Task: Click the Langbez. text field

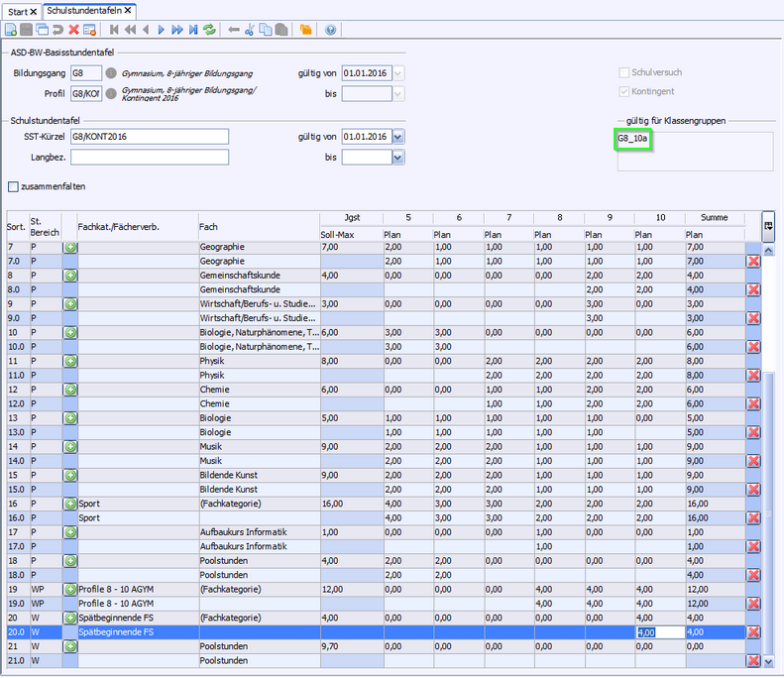Action: click(x=150, y=157)
